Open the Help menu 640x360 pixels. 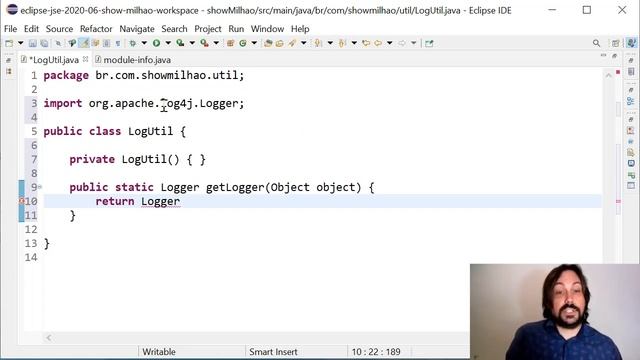coord(300,29)
